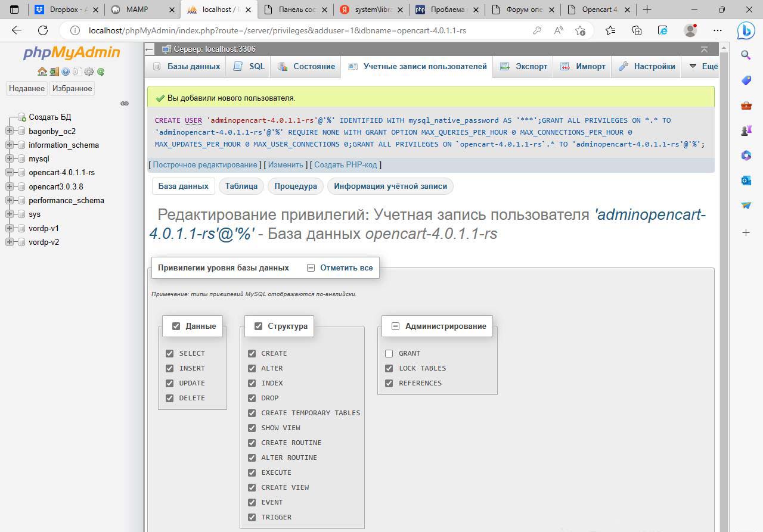Select the Информация учётной записи sub-tab
This screenshot has width=763, height=532.
coord(390,186)
